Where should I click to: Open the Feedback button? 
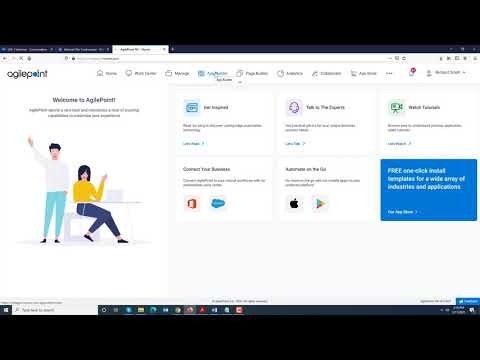click(x=468, y=301)
